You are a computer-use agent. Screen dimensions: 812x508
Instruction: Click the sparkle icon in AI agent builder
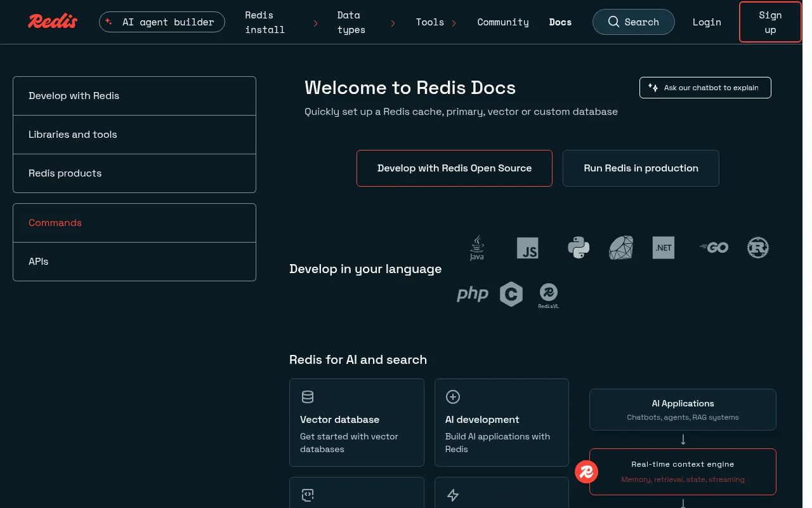[x=108, y=22]
